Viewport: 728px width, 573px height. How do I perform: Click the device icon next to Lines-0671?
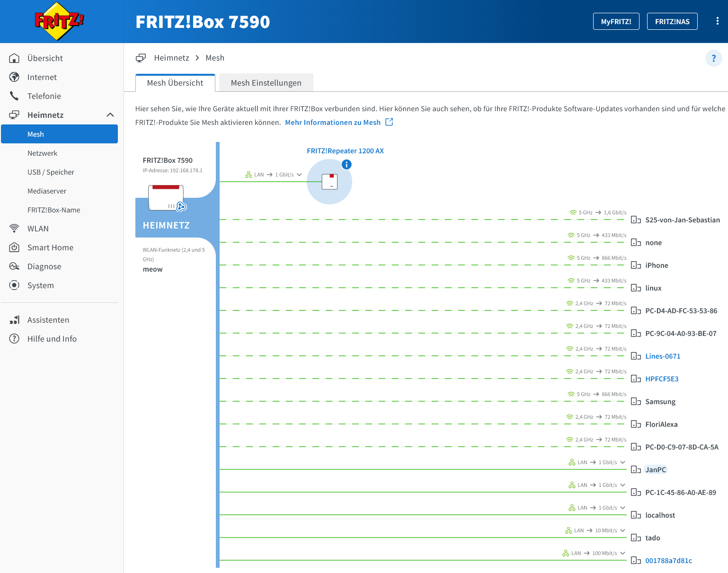click(636, 356)
